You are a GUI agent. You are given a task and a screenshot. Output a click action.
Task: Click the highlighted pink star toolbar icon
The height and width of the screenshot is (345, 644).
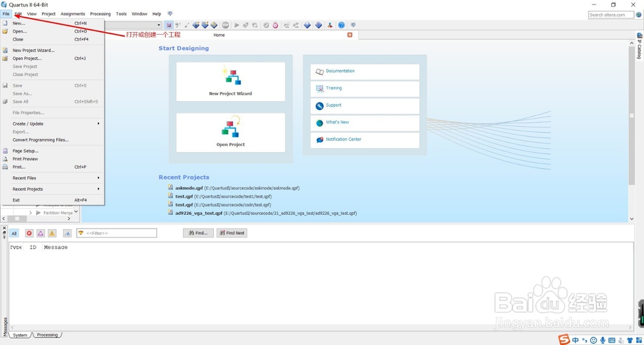169,25
